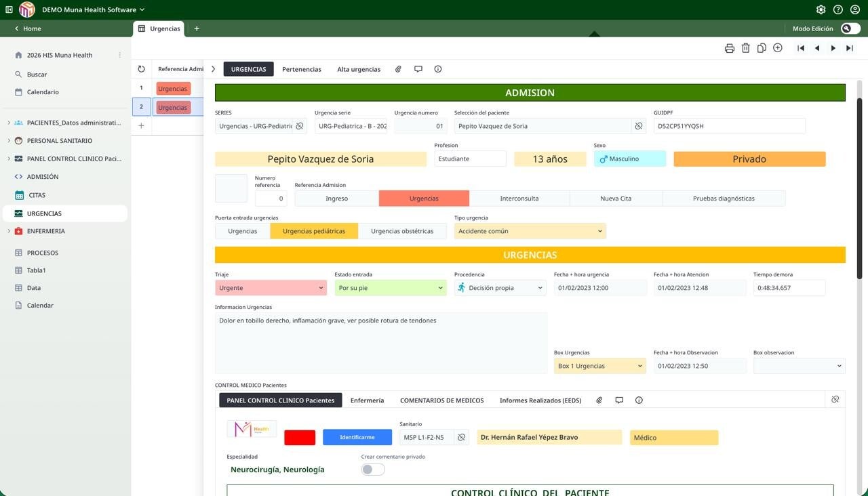The width and height of the screenshot is (868, 496).
Task: Open the Box Urgencias dropdown
Action: pyautogui.click(x=600, y=366)
